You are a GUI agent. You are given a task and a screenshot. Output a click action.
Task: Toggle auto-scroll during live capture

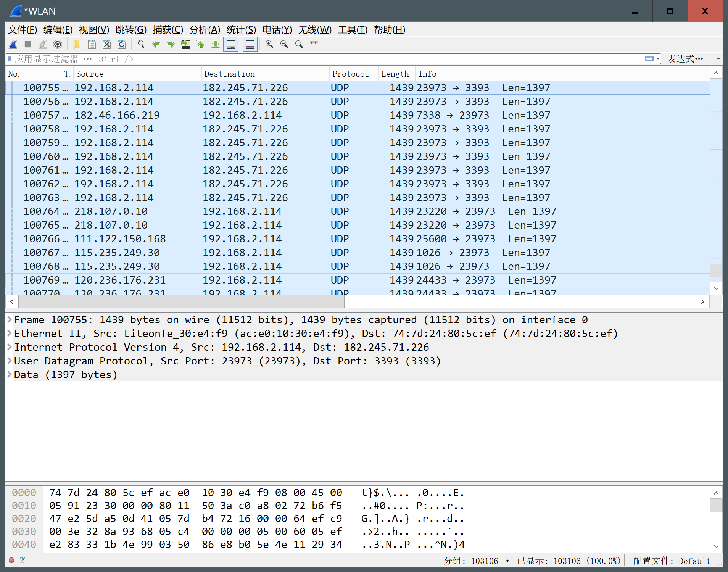(231, 45)
